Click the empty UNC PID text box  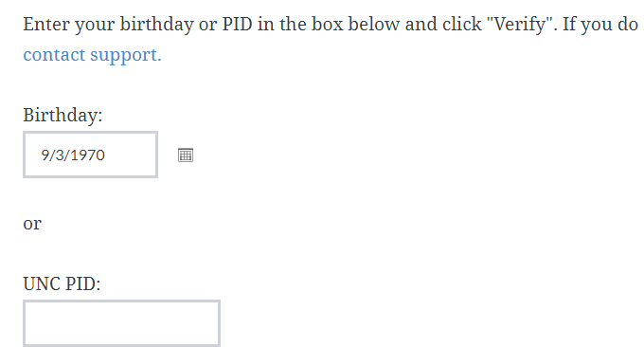click(x=121, y=323)
